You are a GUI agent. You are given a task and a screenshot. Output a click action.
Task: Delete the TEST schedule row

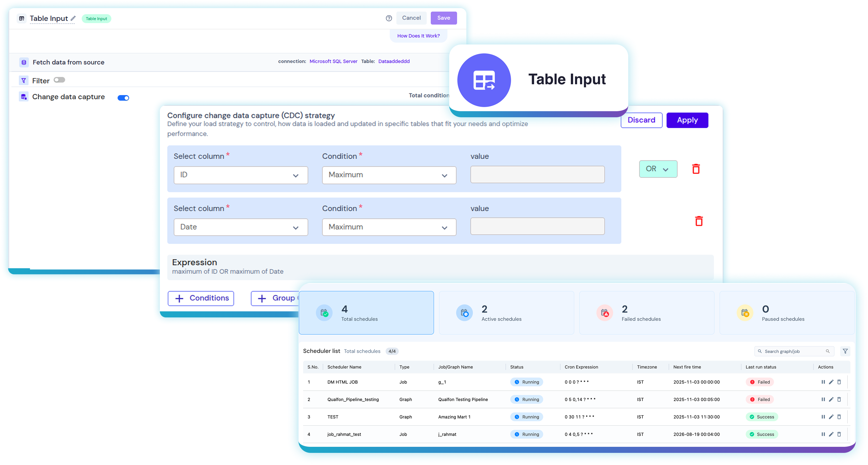[x=839, y=417]
